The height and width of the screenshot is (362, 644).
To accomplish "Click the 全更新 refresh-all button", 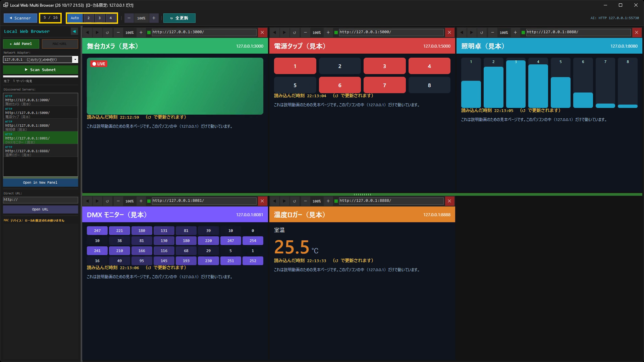I will pyautogui.click(x=179, y=18).
